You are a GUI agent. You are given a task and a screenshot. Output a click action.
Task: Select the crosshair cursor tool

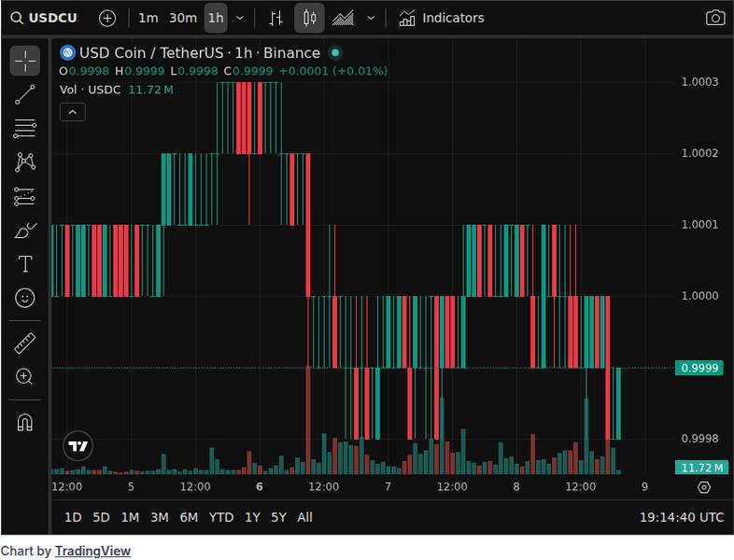(25, 61)
